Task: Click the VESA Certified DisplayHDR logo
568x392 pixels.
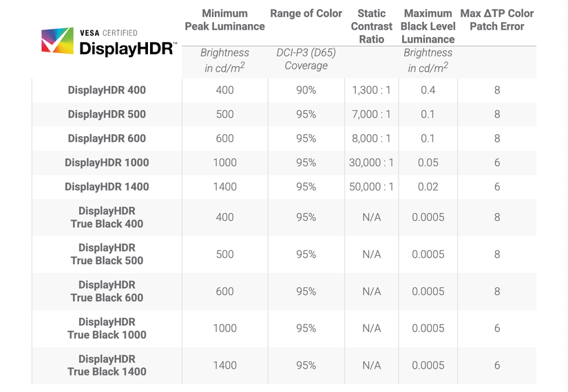Action: [x=109, y=42]
